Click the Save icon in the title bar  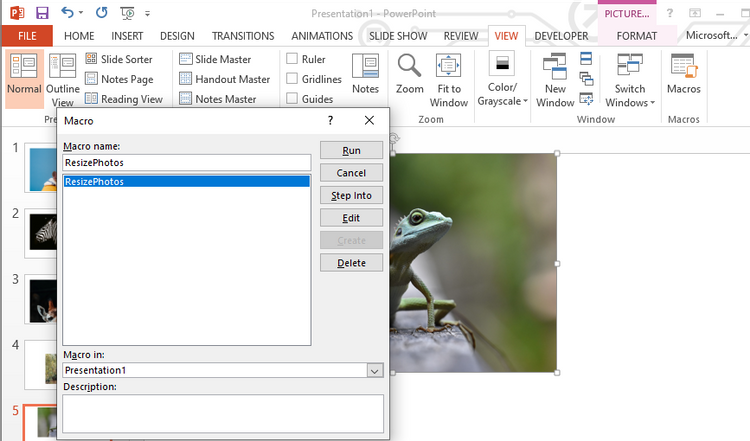point(42,14)
